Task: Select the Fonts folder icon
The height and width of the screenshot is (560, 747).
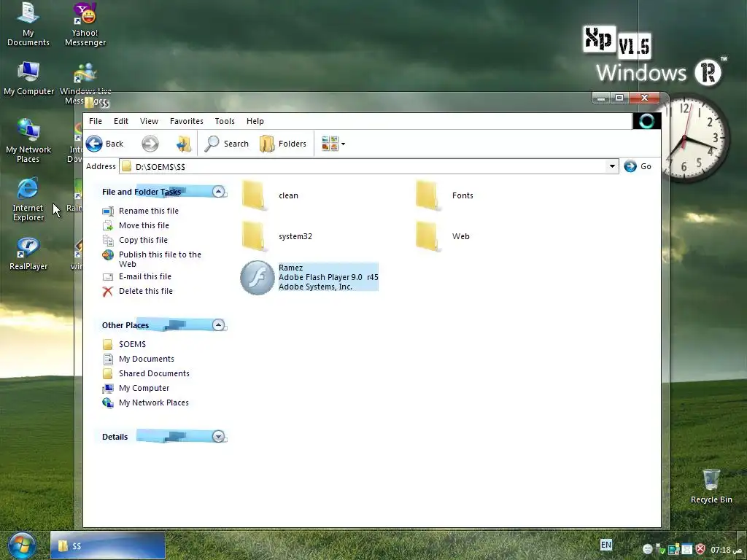Action: click(427, 195)
